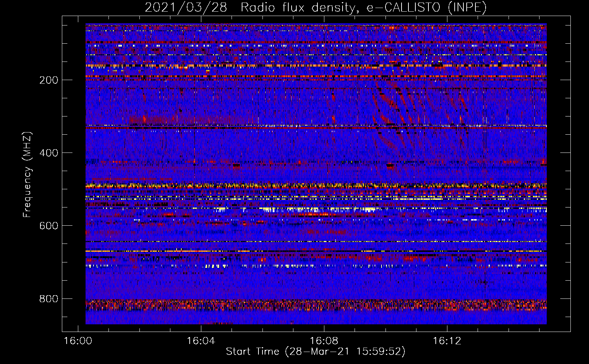Select the "Frequency (MHZ)" axis label
This screenshot has height=364, width=589.
[27, 174]
